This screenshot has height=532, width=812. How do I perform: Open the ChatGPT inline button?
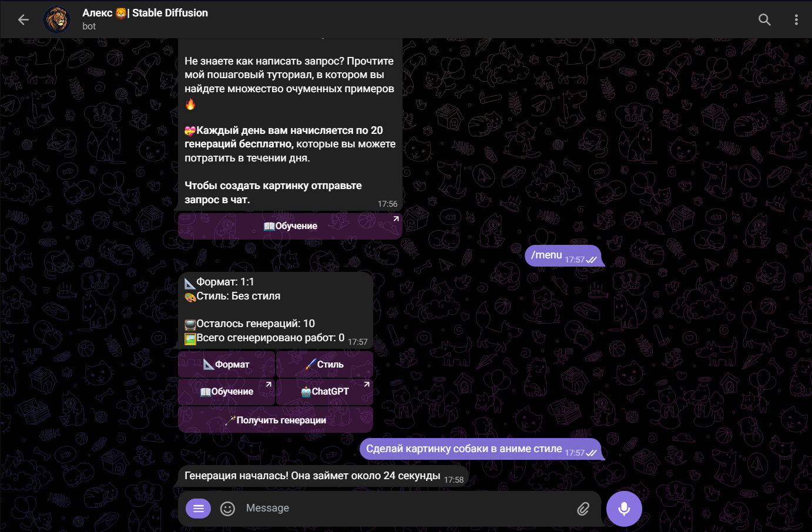[x=324, y=392]
